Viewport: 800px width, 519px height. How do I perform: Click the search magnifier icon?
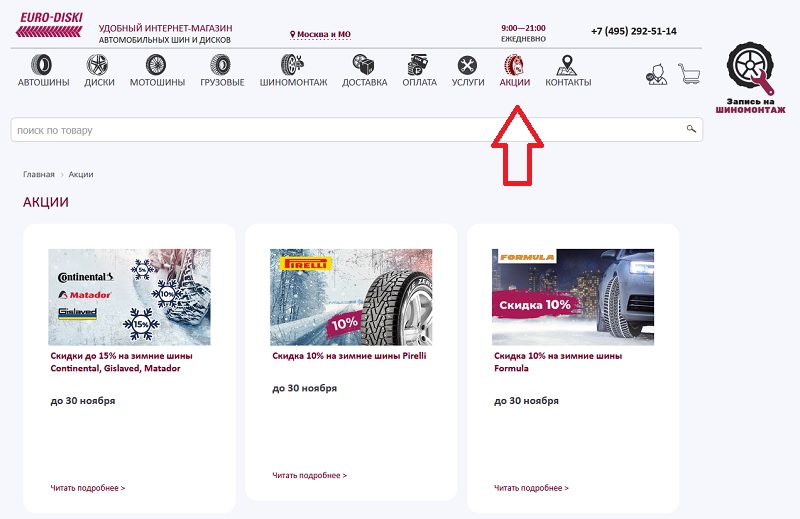point(690,130)
